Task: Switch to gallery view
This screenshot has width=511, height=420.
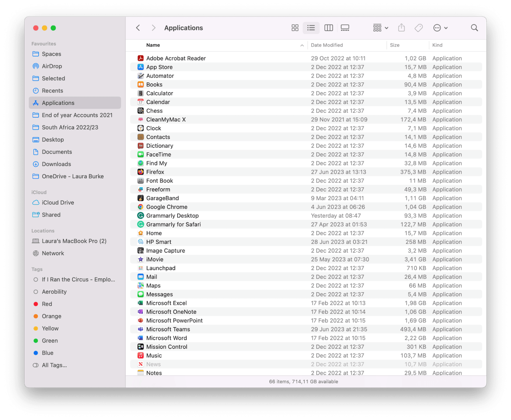Action: (x=345, y=27)
